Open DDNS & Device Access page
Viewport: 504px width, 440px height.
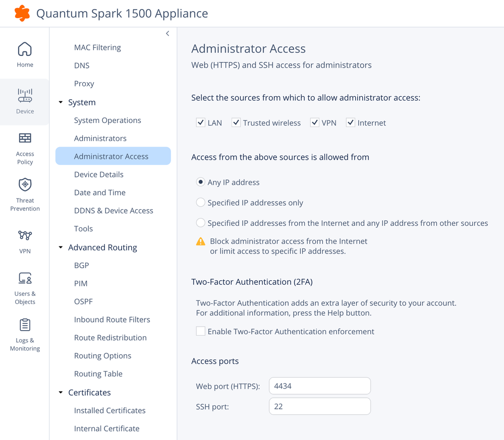coord(114,211)
